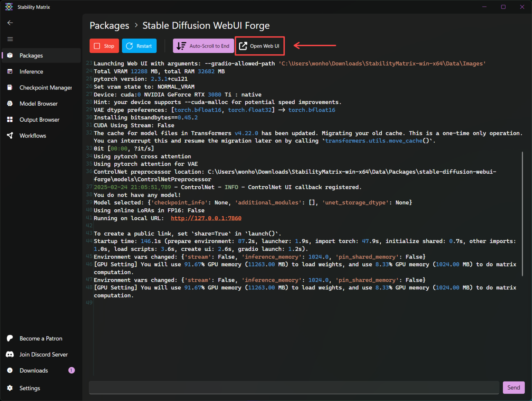Open the local URL http://127.0.0.1:7860
Screen dimensions: 532x401
click(x=206, y=218)
